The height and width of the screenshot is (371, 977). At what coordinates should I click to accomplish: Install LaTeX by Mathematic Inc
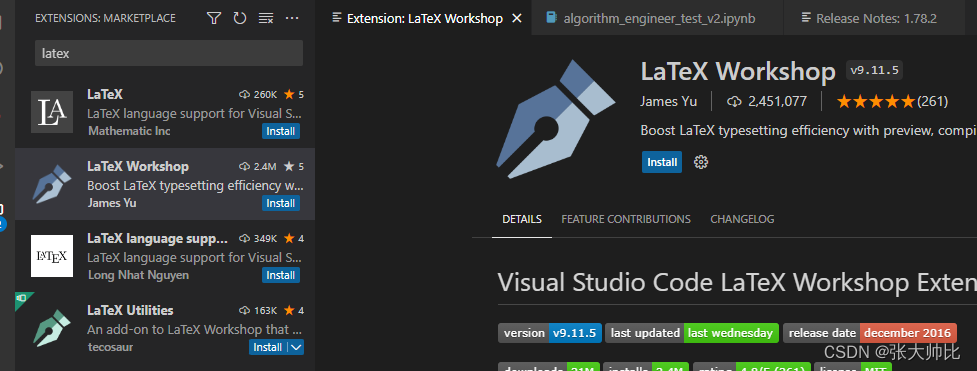tap(281, 131)
